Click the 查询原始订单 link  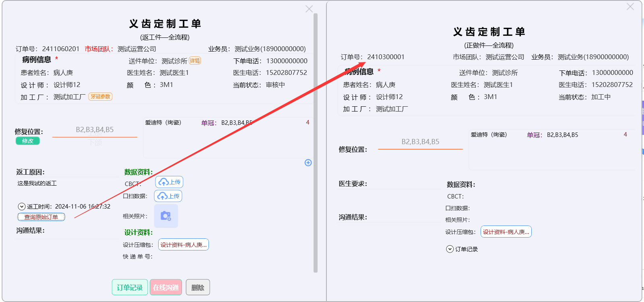41,217
